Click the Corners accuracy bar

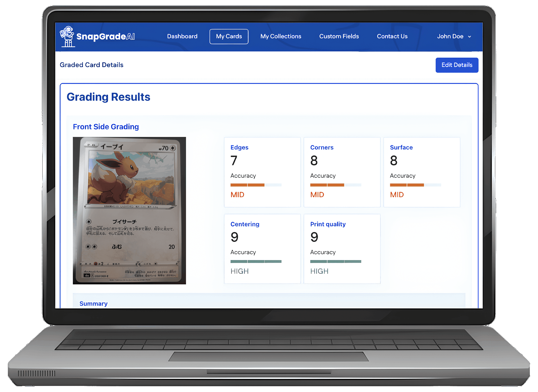click(x=336, y=185)
